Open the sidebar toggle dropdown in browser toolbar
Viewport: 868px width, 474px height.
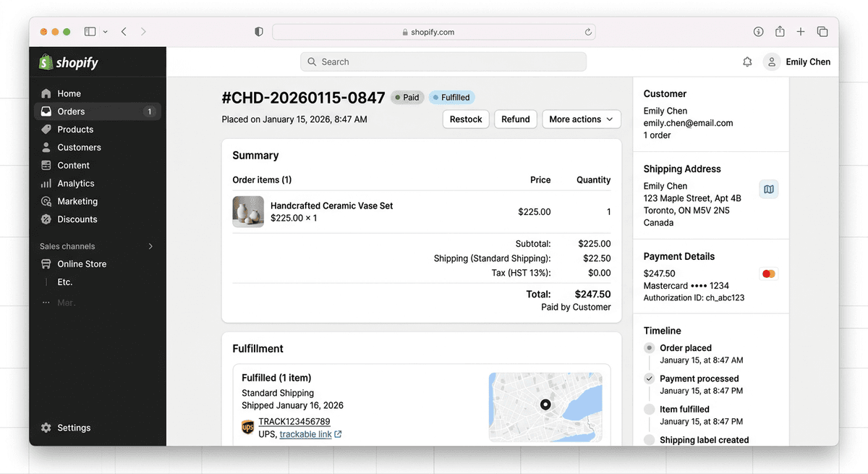pyautogui.click(x=105, y=31)
